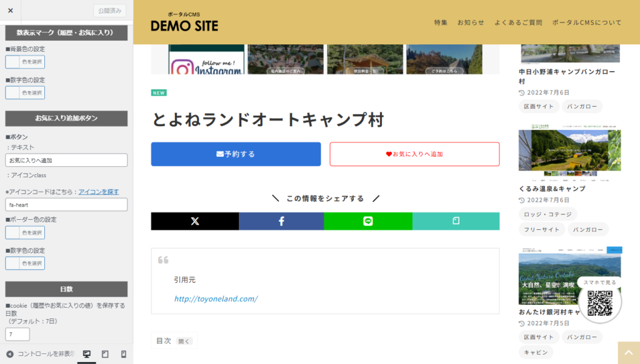This screenshot has width=640, height=364.
Task: Click the 数表示マーク（履歴・お気に入り） section header
Action: click(x=66, y=32)
